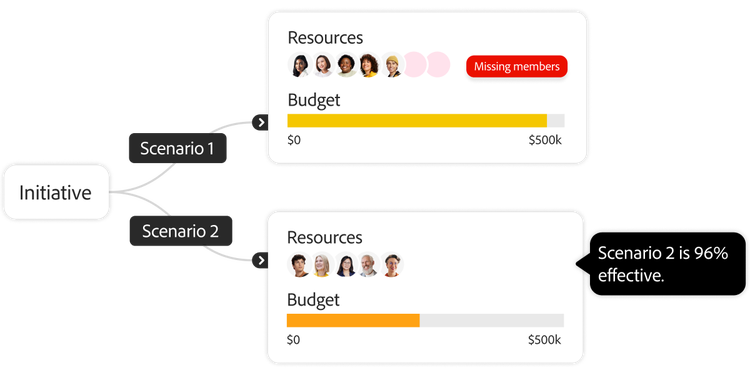The width and height of the screenshot is (750, 375).
Task: Expand Scenario 1 chevron arrow
Action: (x=261, y=122)
